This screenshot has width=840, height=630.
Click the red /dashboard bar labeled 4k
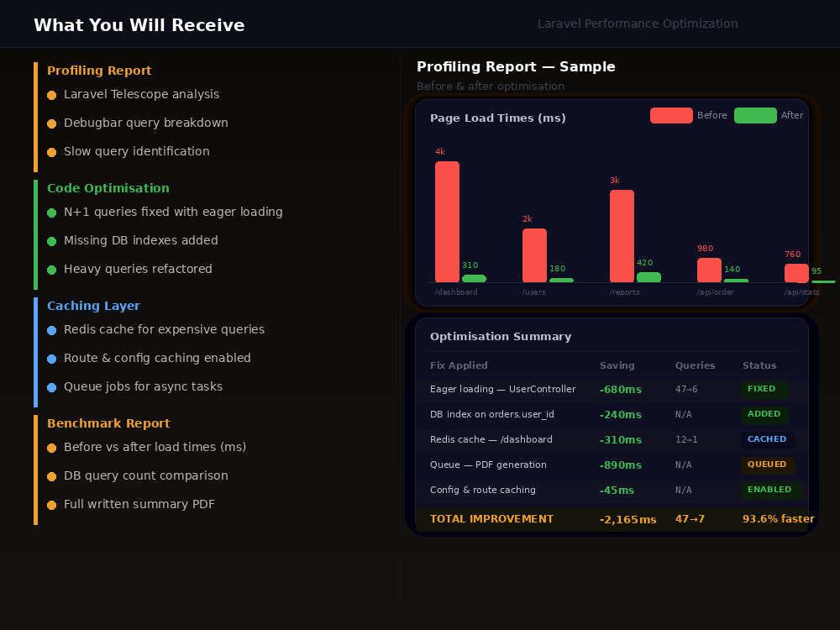coord(448,222)
